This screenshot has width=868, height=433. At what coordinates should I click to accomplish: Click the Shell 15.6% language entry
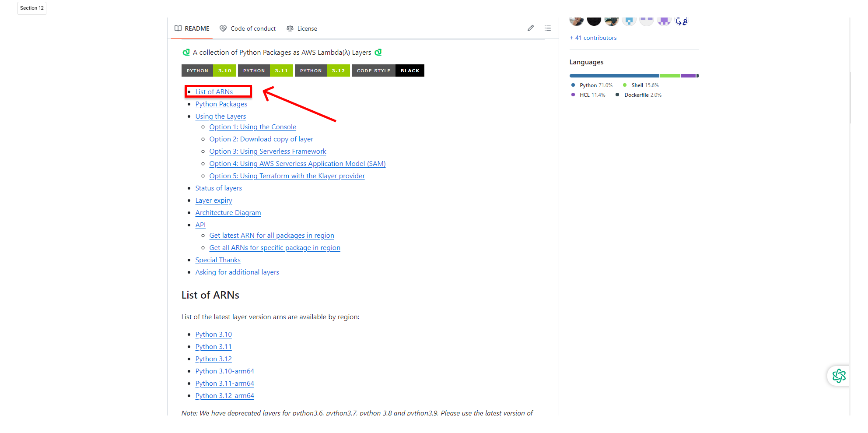(641, 85)
